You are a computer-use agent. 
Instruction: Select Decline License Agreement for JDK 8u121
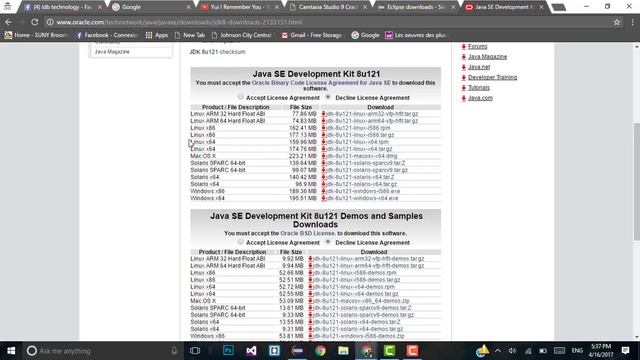point(328,97)
